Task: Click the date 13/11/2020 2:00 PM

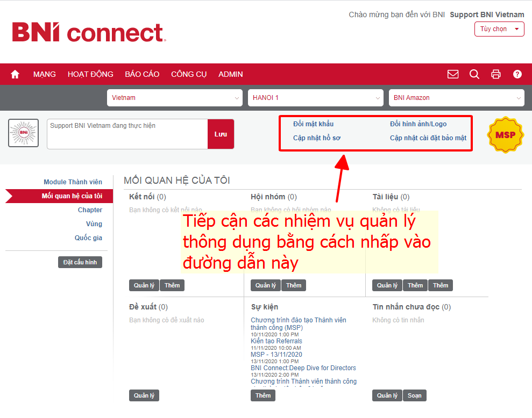Action: pyautogui.click(x=275, y=374)
